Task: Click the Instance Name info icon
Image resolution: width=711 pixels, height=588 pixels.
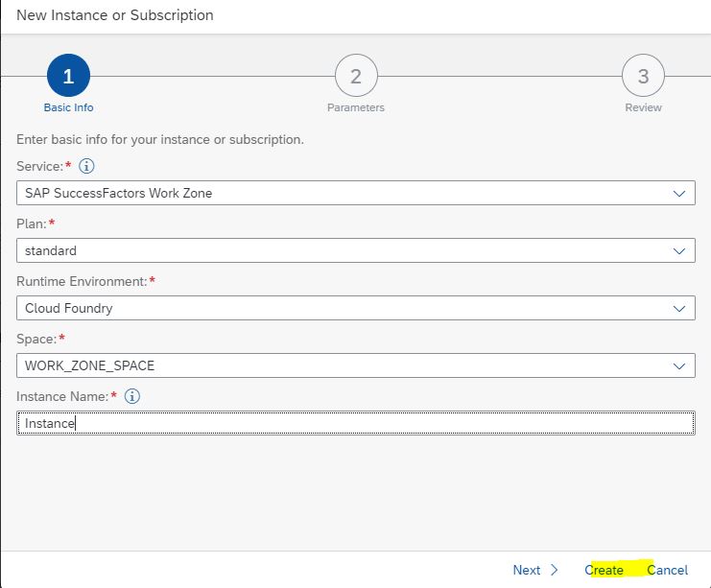Action: (x=132, y=396)
